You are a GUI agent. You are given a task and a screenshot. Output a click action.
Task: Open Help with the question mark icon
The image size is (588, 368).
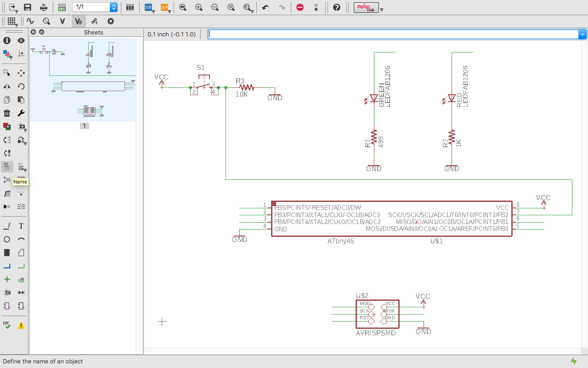pos(337,7)
